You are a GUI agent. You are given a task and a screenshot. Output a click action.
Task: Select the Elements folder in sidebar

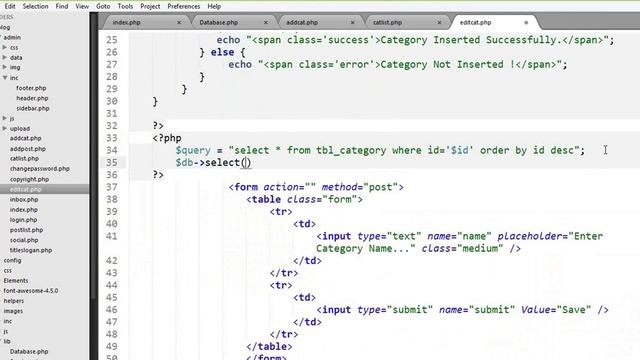[16, 280]
